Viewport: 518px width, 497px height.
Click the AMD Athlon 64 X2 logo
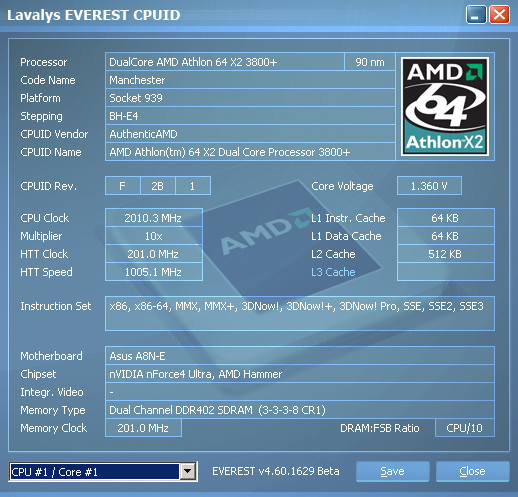click(445, 106)
